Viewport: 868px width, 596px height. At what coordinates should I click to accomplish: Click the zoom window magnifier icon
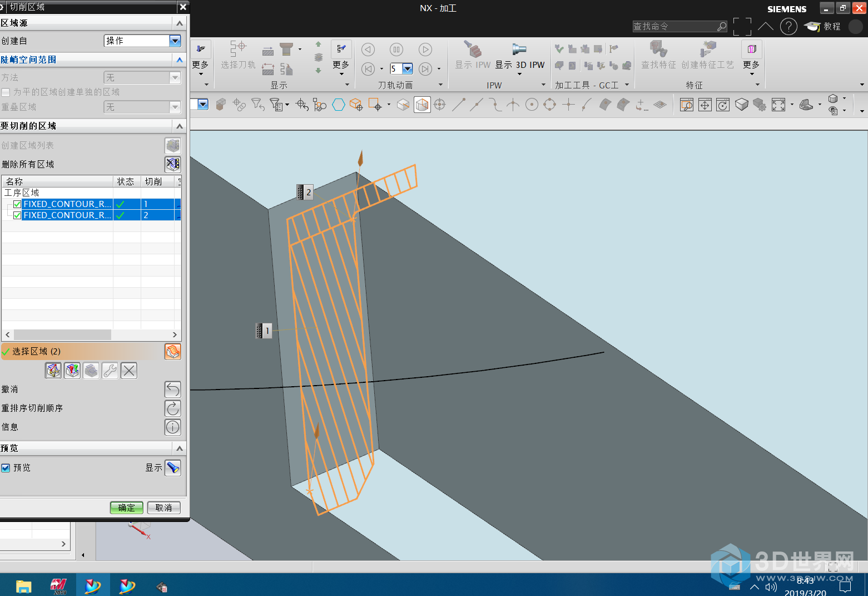687,105
